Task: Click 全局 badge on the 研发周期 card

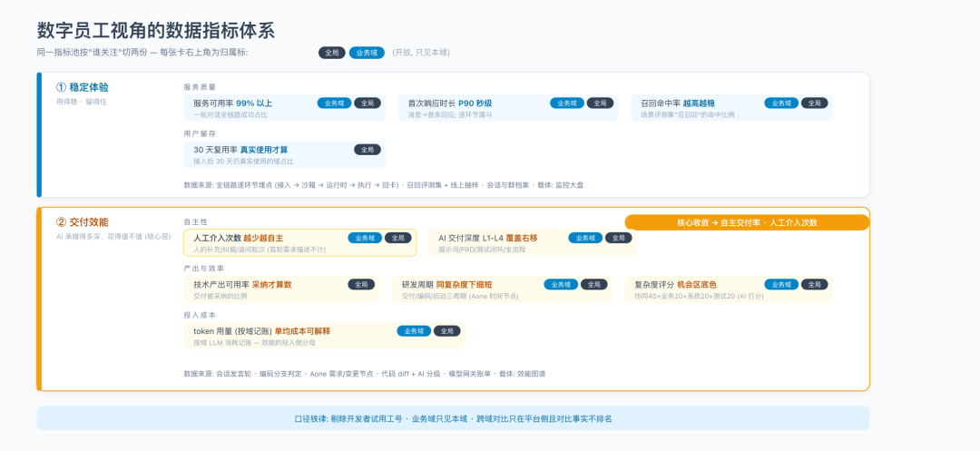Action: tap(594, 284)
